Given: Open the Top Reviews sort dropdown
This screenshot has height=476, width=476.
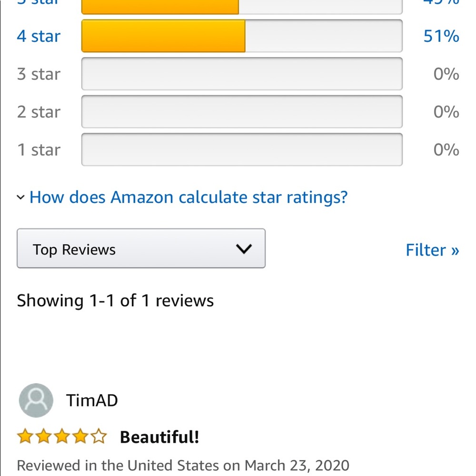Looking at the screenshot, I should click(141, 248).
